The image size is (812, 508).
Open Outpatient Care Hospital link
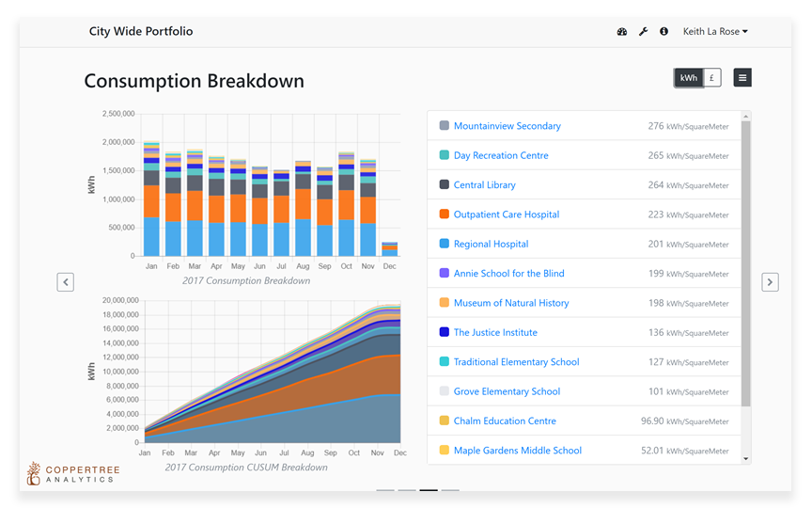507,214
